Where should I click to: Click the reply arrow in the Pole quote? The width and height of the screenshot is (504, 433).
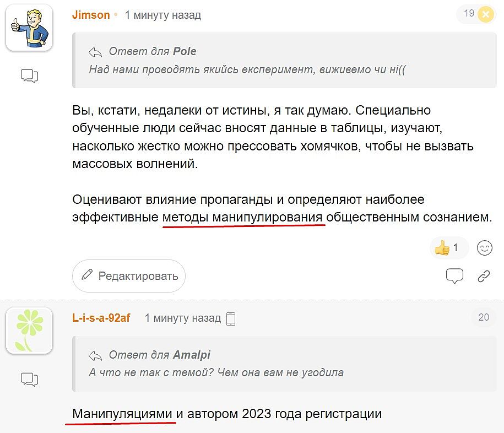pos(95,52)
